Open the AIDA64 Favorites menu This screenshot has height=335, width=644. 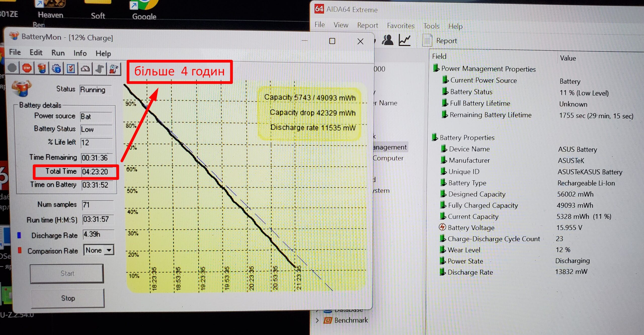[x=400, y=26]
